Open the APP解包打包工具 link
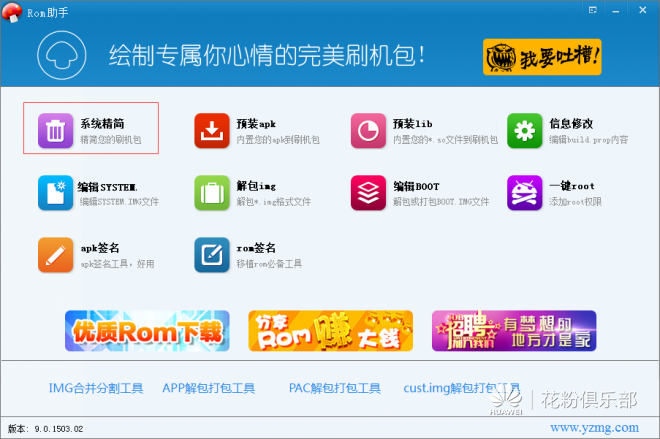This screenshot has height=439, width=660. point(209,388)
